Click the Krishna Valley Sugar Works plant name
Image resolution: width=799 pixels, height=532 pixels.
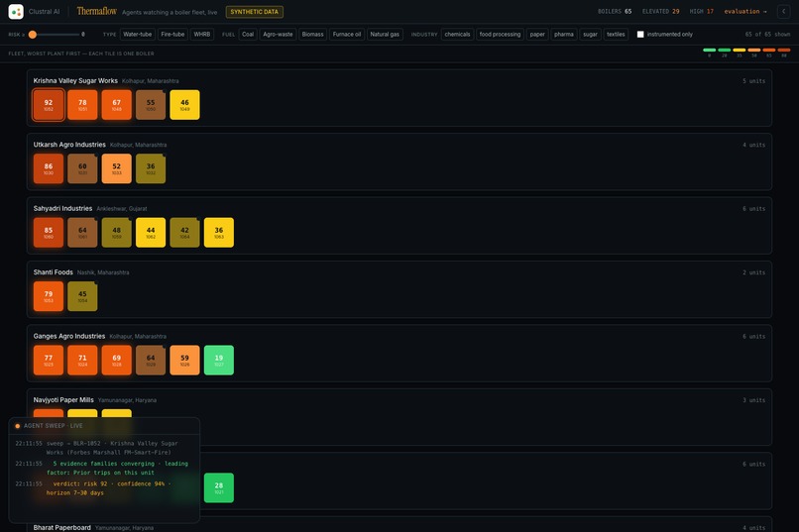[x=75, y=80]
